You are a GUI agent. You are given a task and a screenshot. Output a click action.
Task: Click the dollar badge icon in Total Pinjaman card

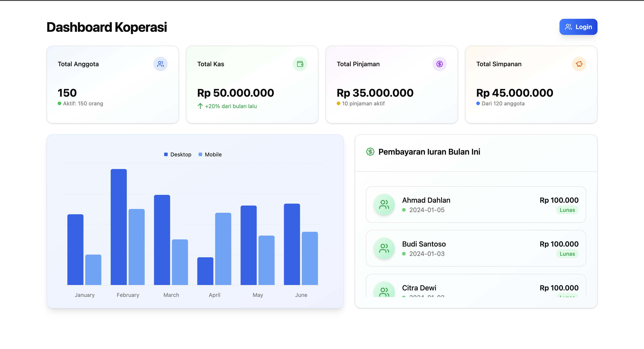(439, 64)
